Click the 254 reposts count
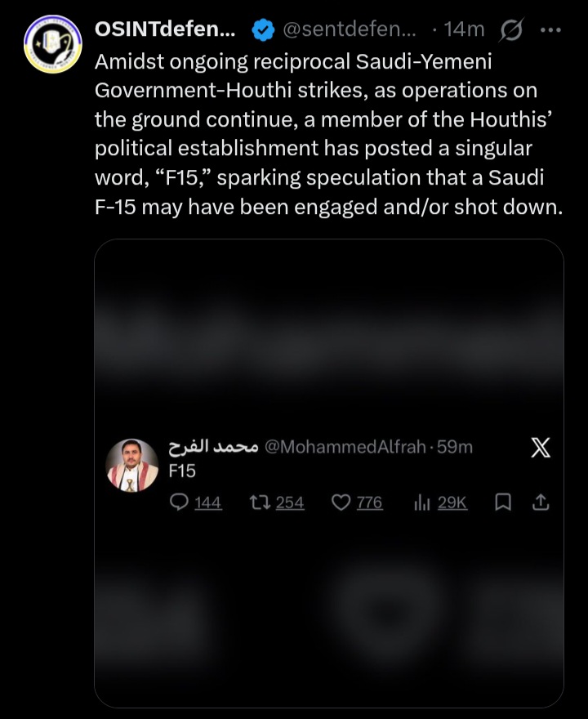This screenshot has height=719, width=588. pos(290,503)
